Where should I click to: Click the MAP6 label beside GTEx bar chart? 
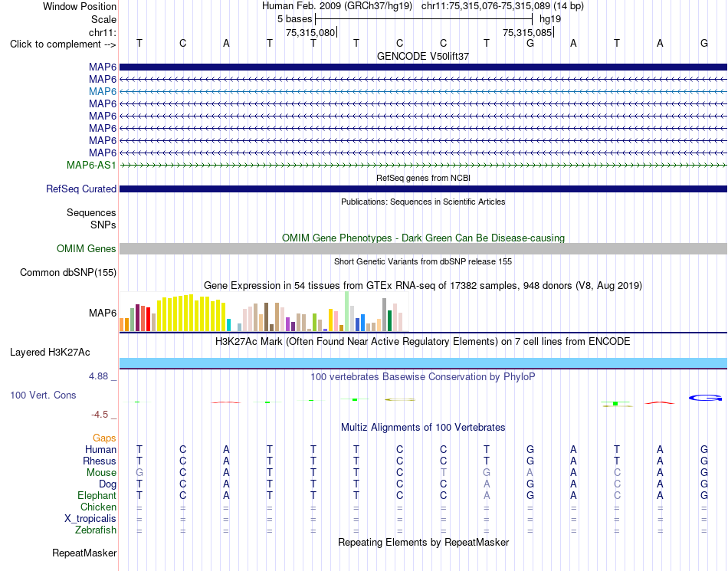(x=103, y=313)
